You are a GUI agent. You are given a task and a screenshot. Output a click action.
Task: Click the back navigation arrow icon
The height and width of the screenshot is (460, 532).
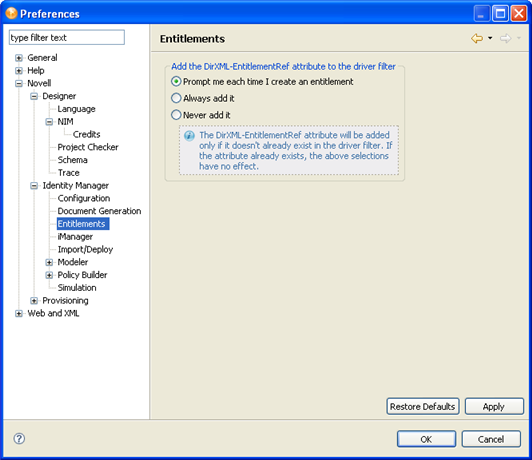[477, 38]
